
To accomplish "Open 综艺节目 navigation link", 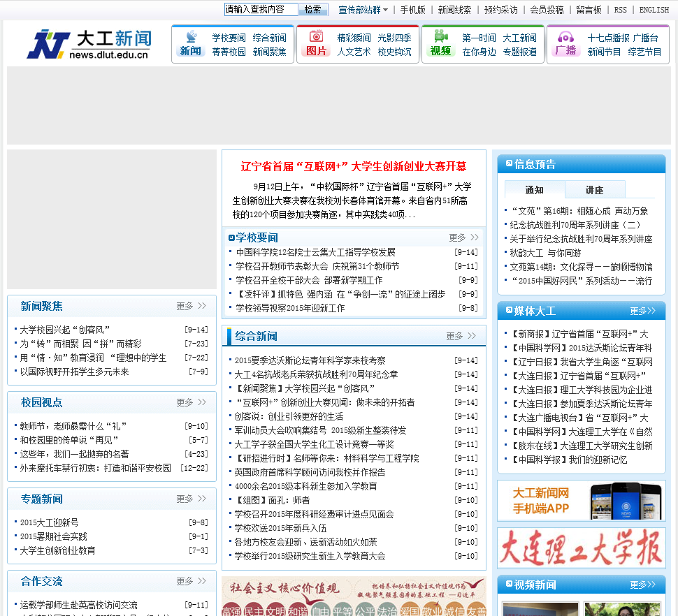I will tap(644, 52).
